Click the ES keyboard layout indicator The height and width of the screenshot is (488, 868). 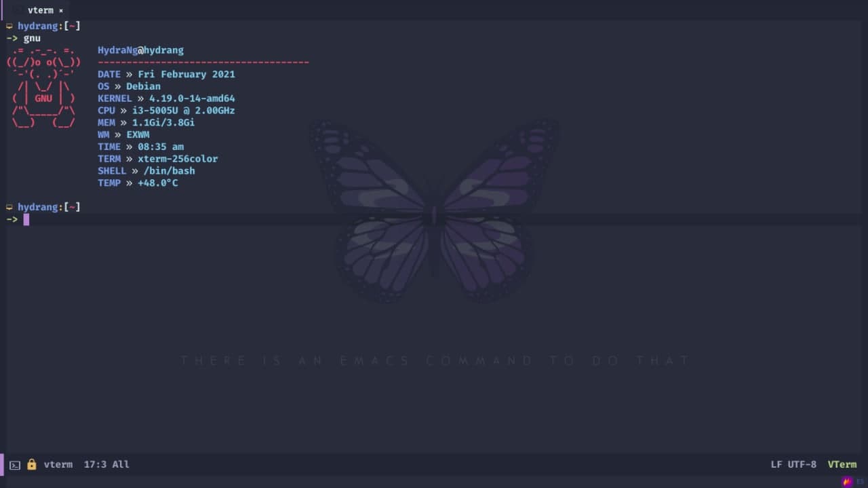[x=860, y=482]
